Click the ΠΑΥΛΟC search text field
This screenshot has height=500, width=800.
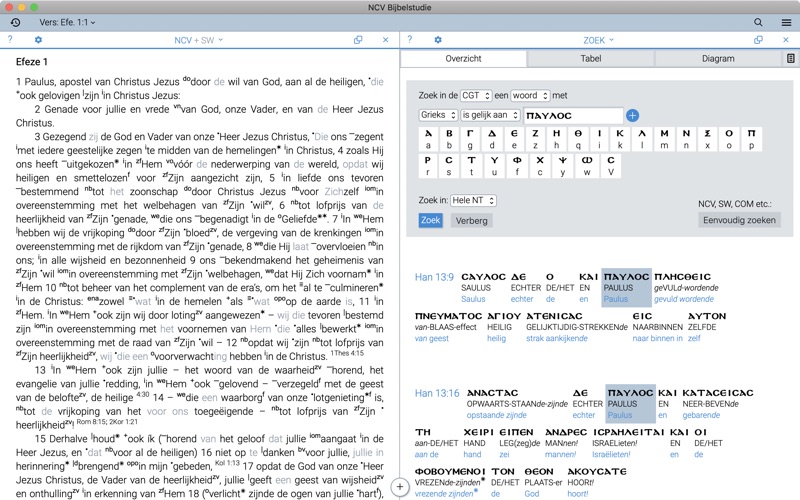(x=573, y=116)
